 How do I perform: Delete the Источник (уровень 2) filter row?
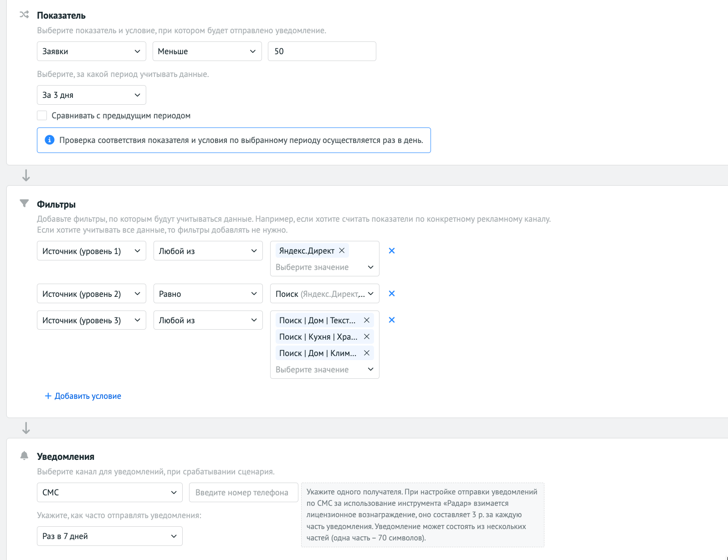tap(391, 294)
